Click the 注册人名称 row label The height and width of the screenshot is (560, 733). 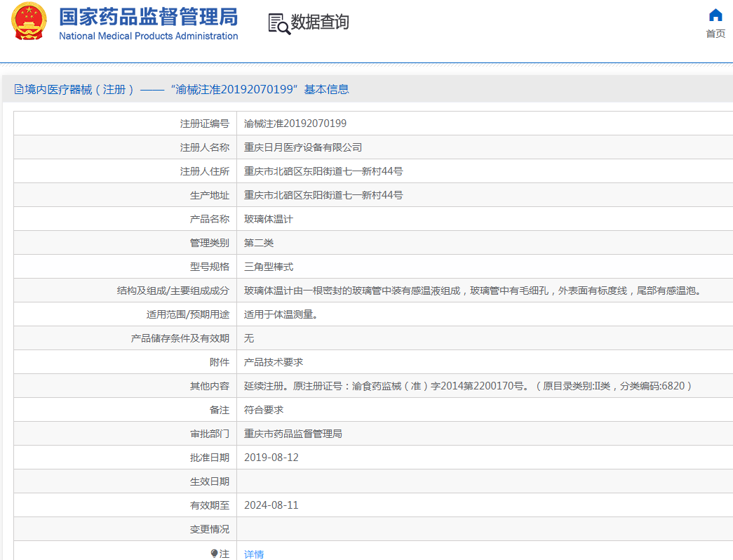[x=205, y=147]
